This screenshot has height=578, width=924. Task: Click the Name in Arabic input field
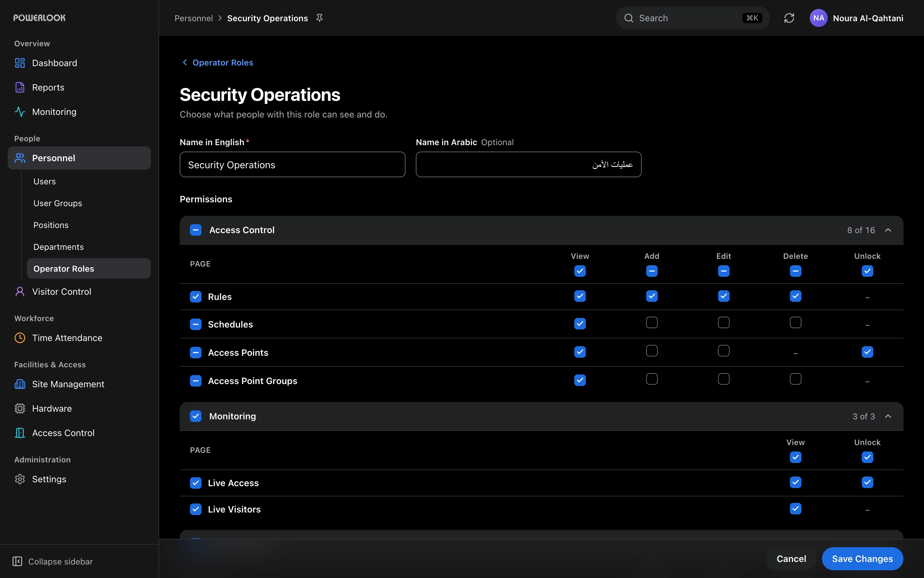coord(528,165)
